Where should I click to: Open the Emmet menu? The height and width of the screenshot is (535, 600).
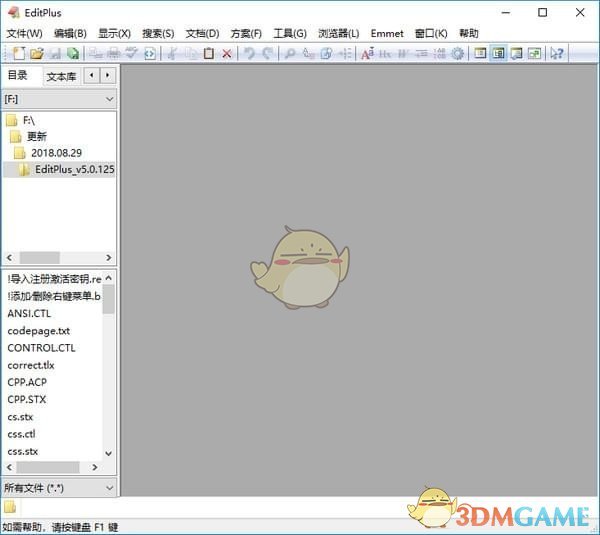pos(387,34)
